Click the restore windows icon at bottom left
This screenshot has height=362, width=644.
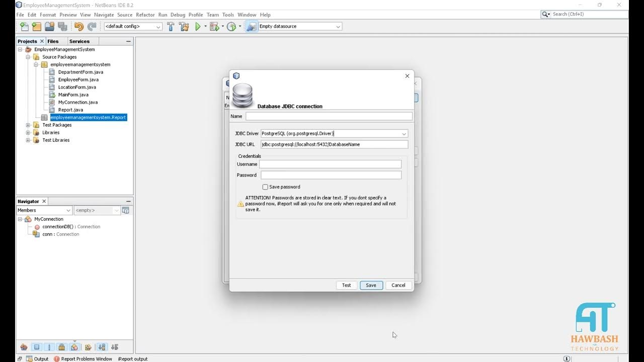coord(20,359)
